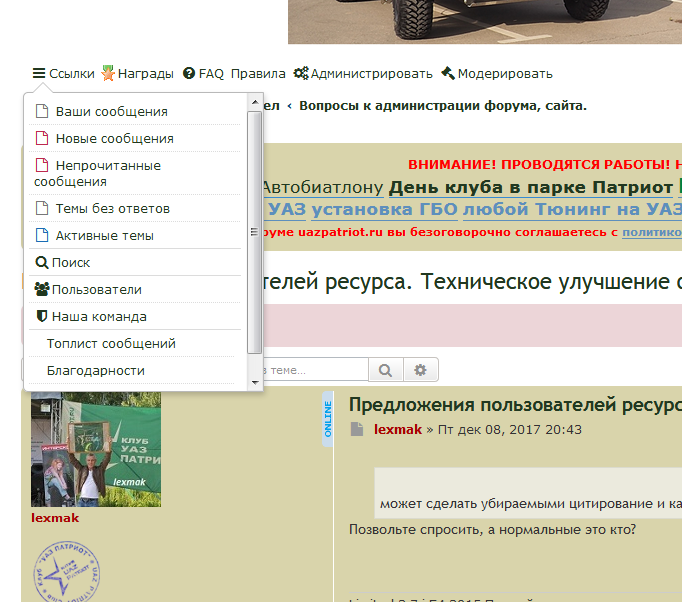Open Наша команда team page
Viewport: 682px width, 602px height.
pyautogui.click(x=98, y=317)
